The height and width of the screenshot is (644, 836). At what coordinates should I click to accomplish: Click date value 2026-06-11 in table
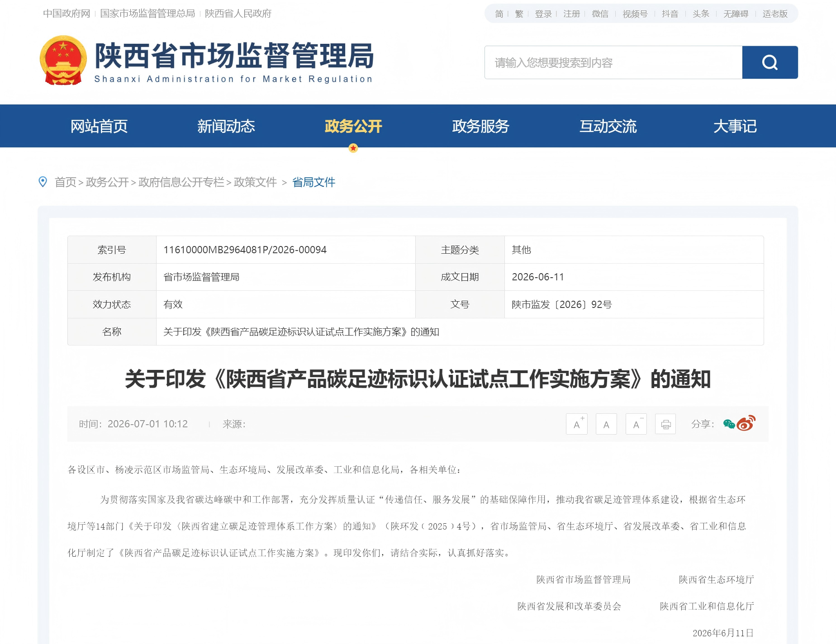click(538, 277)
